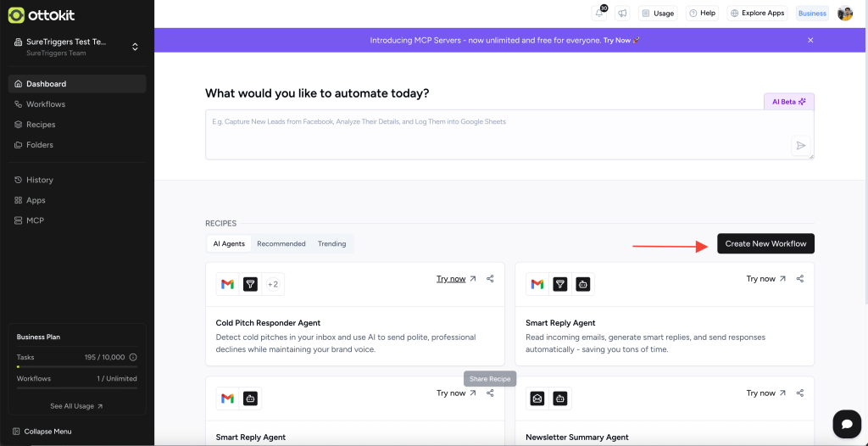Dismiss the MCP Servers announcement banner

(810, 40)
